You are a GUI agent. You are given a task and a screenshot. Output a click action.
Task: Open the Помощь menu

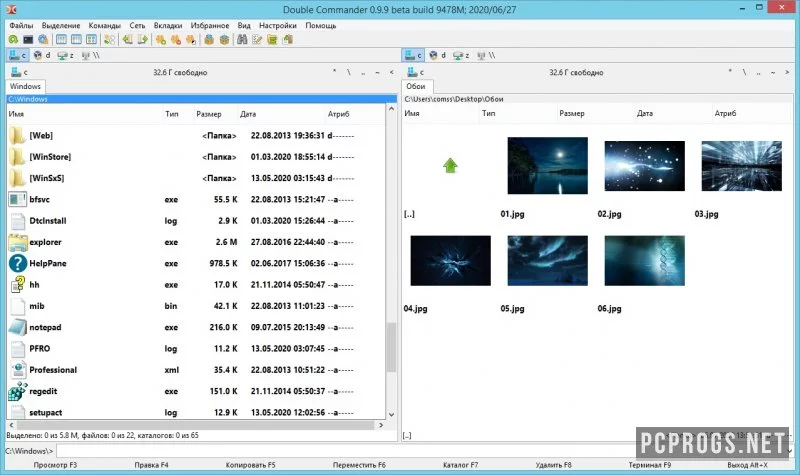pyautogui.click(x=321, y=25)
